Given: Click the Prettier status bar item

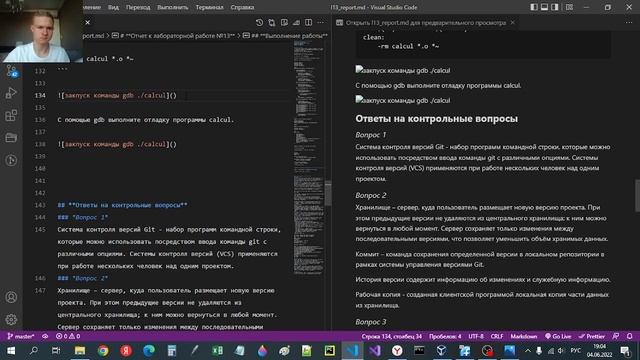Looking at the screenshot, I should pyautogui.click(x=591, y=336).
